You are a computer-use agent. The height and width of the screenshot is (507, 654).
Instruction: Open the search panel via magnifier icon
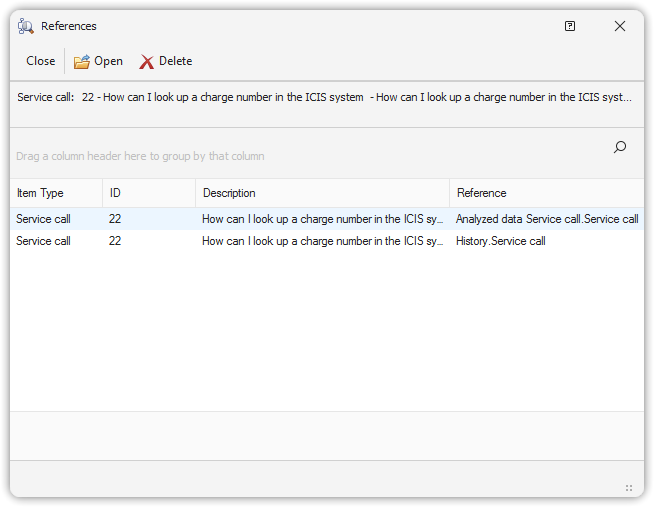click(620, 147)
